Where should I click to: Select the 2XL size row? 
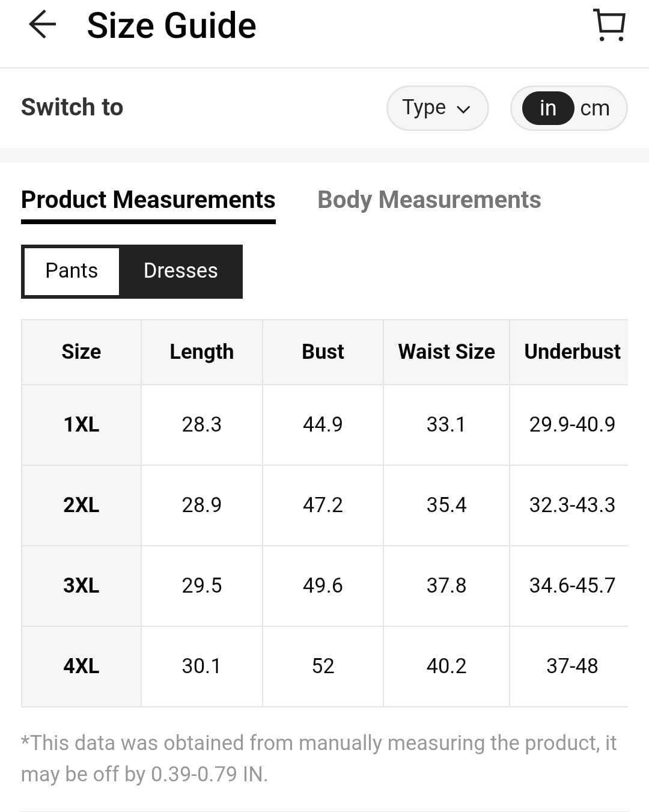click(x=81, y=505)
